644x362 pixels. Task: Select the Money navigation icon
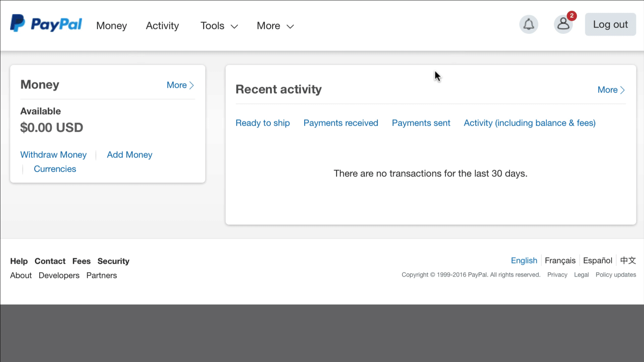111,25
